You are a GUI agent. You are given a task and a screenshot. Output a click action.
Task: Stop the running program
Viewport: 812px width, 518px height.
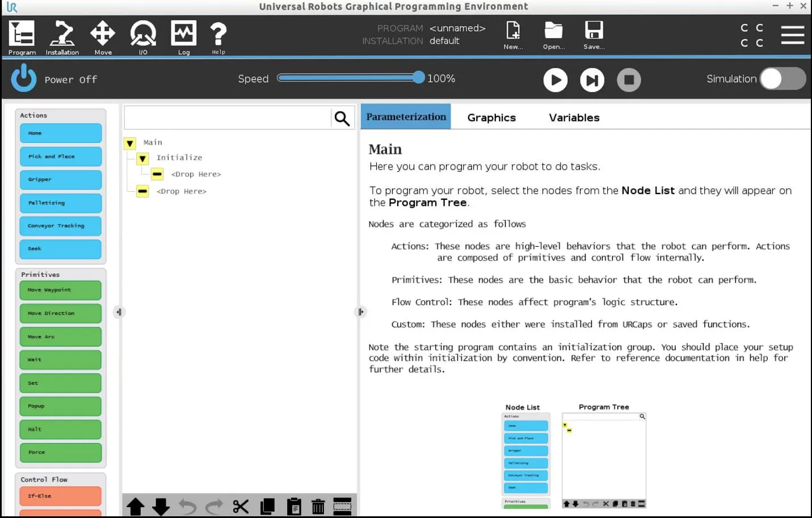pyautogui.click(x=629, y=80)
